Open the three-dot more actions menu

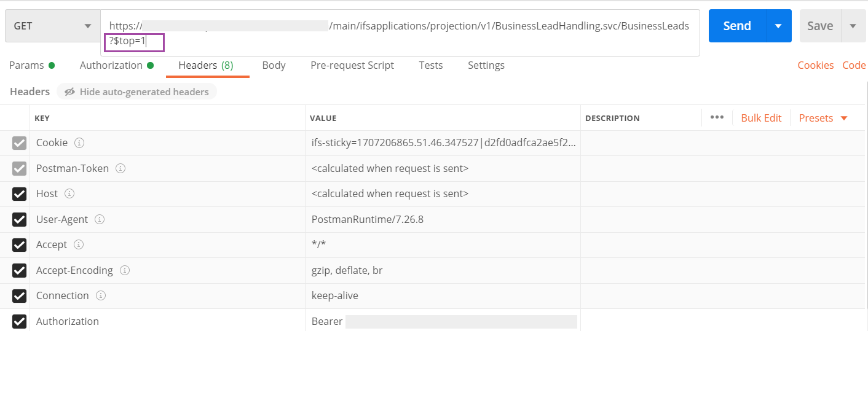pyautogui.click(x=716, y=117)
